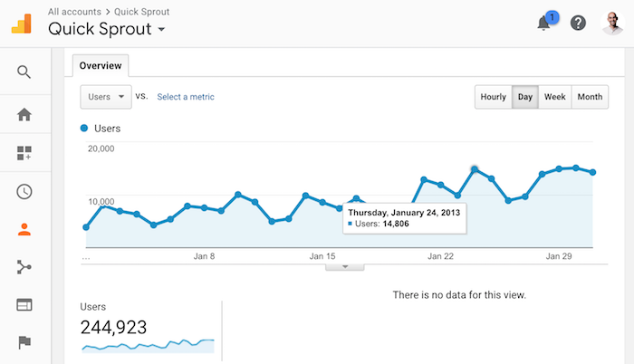The image size is (634, 364).
Task: Click the 'Select a metric' link
Action: pyautogui.click(x=186, y=97)
